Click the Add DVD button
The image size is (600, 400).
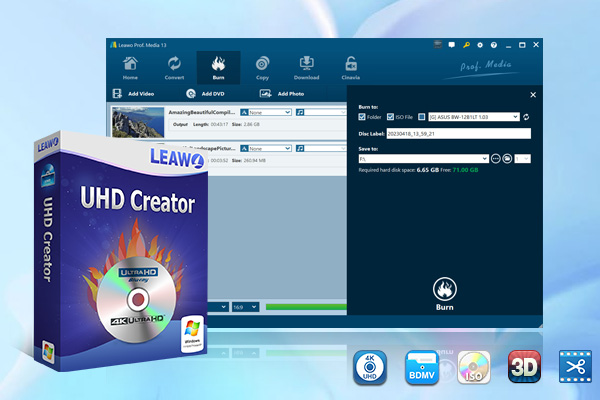click(205, 93)
